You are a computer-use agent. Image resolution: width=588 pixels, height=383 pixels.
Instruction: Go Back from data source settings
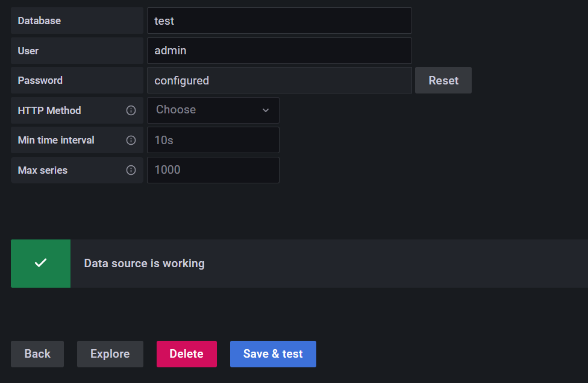tap(37, 353)
